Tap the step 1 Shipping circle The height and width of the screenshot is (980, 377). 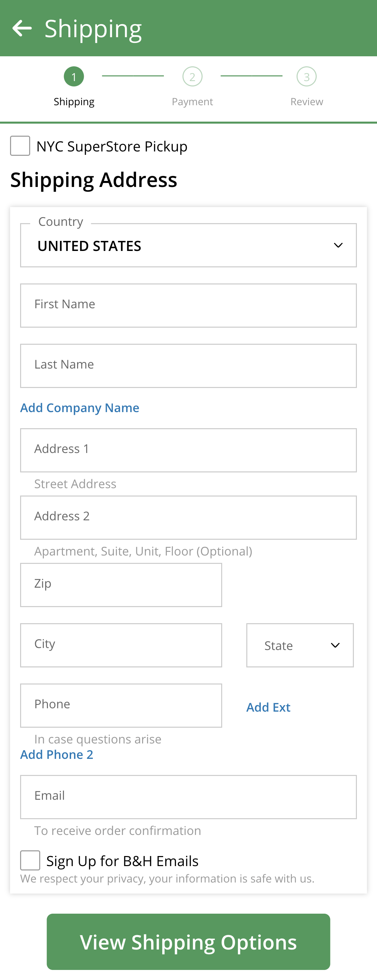[74, 77]
